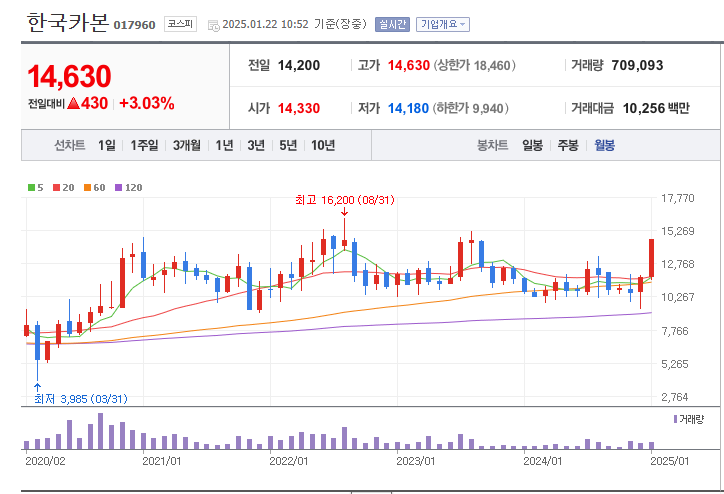724x494 pixels.
Task: Click the 상한가 18,460 text
Action: point(474,65)
